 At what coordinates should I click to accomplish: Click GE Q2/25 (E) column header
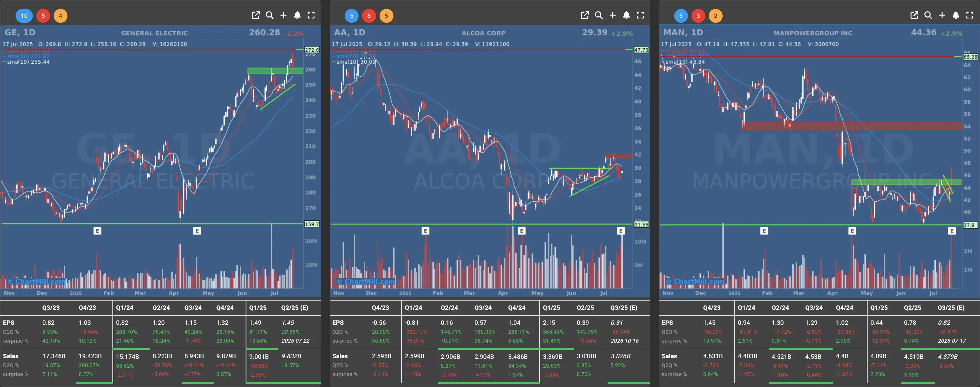(x=295, y=307)
